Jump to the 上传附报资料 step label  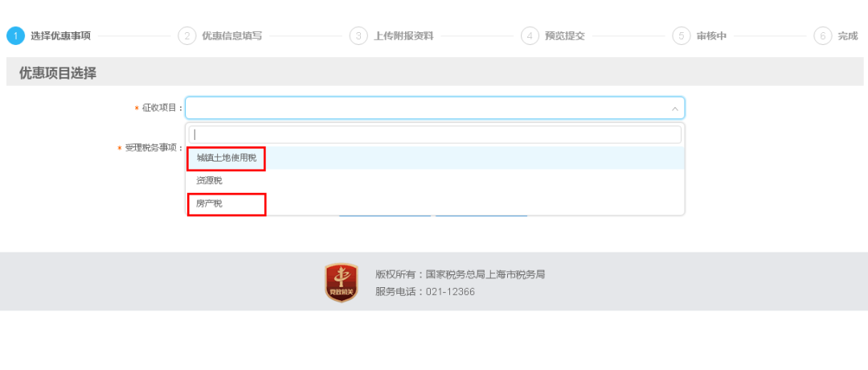(403, 36)
